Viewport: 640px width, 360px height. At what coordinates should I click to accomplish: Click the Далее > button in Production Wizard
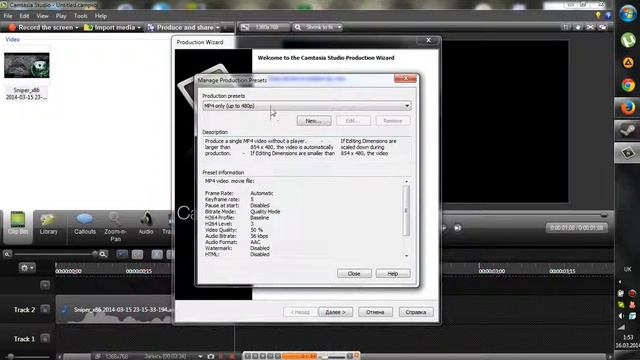click(x=335, y=312)
